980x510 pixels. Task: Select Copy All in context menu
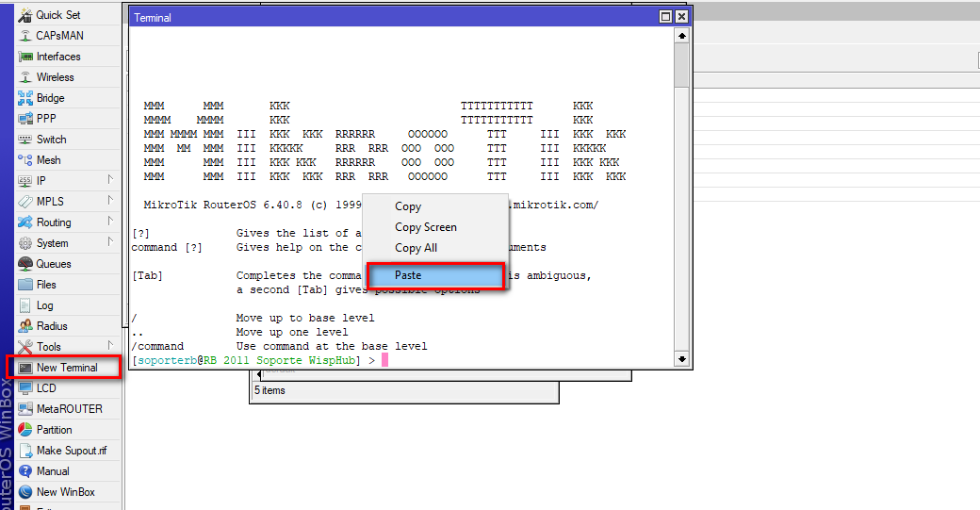click(416, 248)
